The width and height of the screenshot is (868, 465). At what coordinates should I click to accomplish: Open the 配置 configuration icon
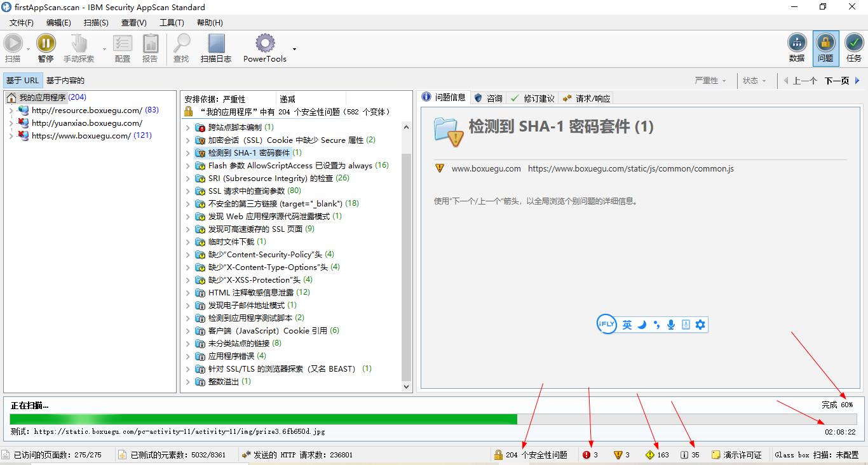(x=123, y=43)
